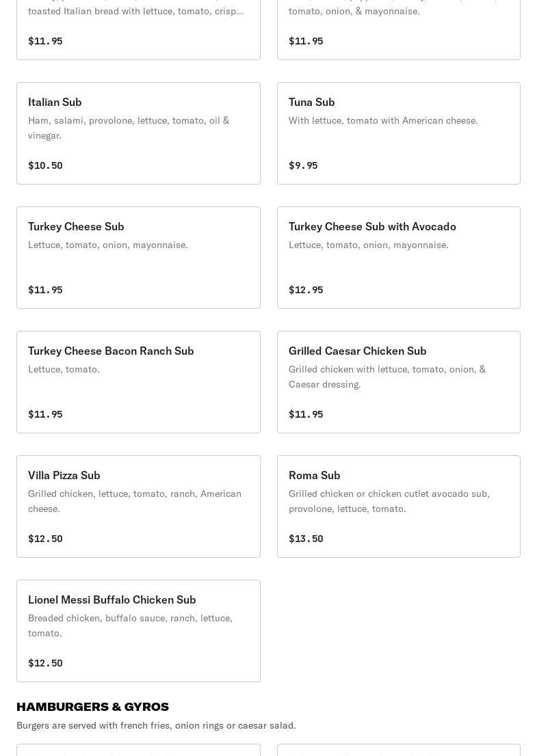Viewport: 537px width, 756px height.
Task: Open the top-right card with tomato, onion, mayonnaise
Action: point(399,30)
